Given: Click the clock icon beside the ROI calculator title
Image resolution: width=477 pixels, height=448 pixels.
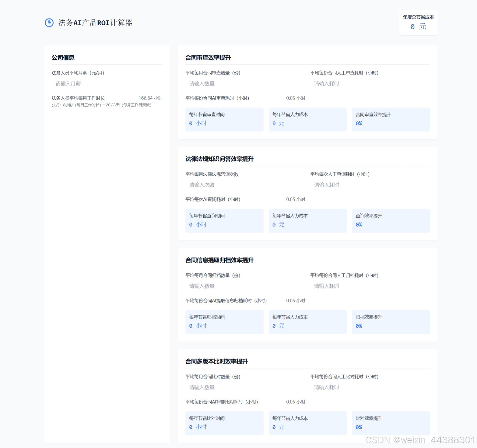Looking at the screenshot, I should 49,23.
